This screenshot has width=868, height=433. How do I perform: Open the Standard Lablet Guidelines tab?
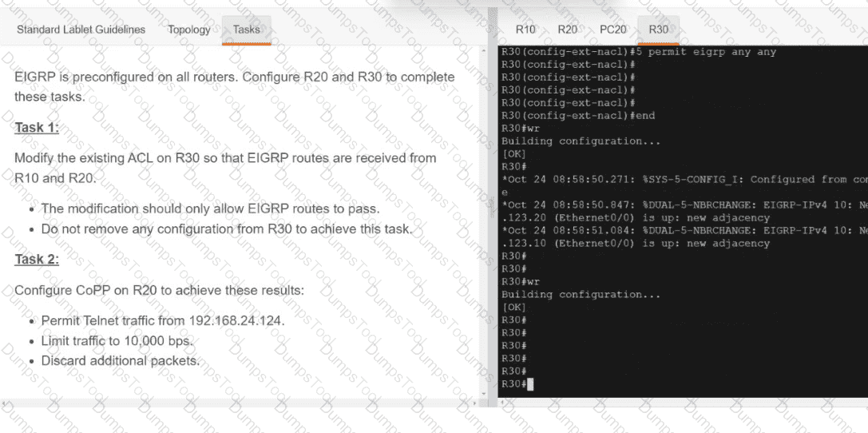[x=81, y=30]
